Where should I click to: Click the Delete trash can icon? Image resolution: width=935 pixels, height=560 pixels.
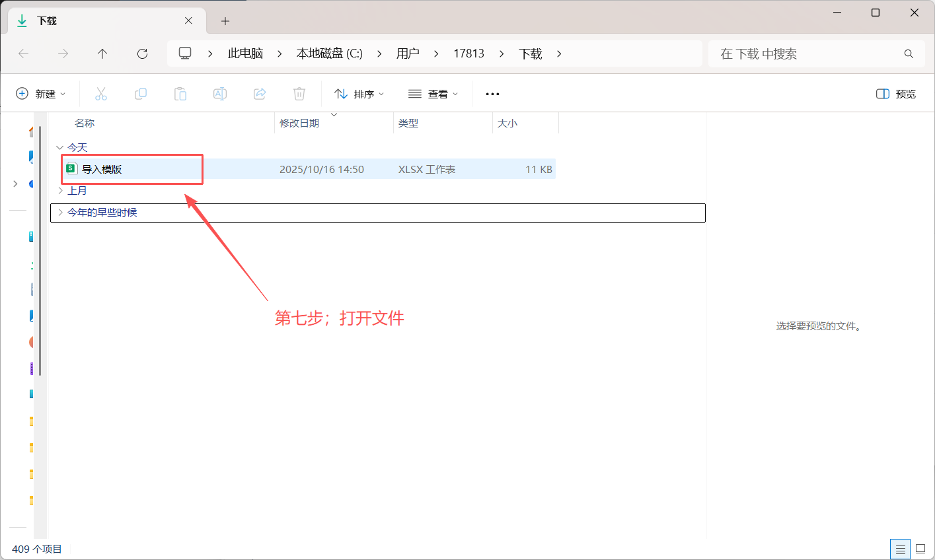coord(299,94)
